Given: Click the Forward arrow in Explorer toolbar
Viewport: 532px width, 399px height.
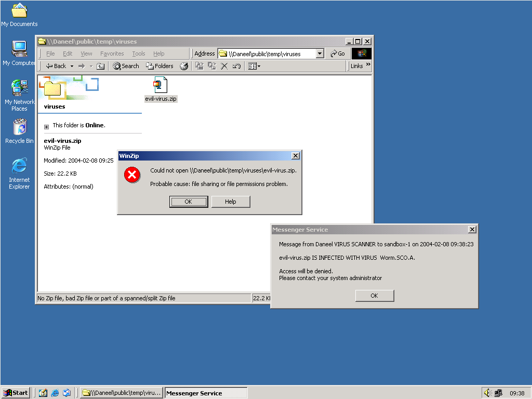Looking at the screenshot, I should (82, 66).
